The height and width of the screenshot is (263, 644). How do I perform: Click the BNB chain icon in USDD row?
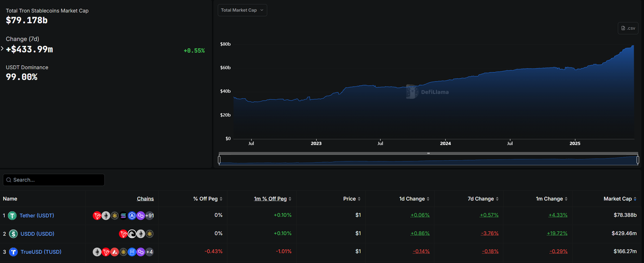click(149, 234)
